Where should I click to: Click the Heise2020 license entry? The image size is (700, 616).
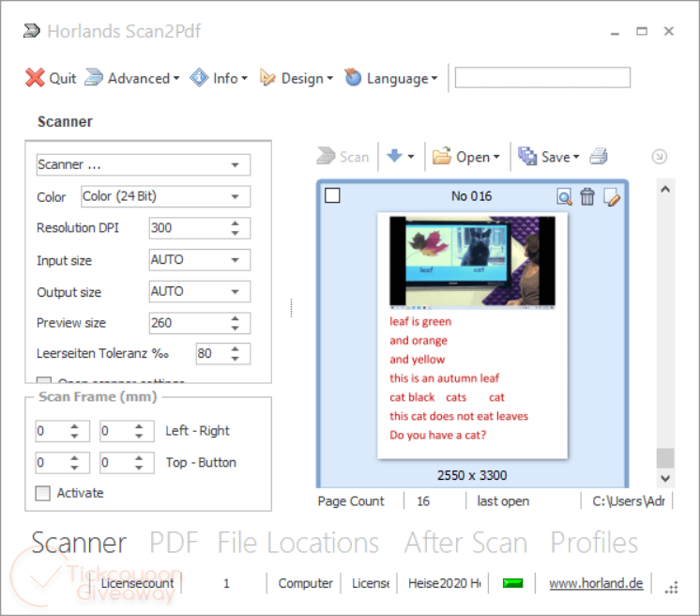click(x=444, y=583)
